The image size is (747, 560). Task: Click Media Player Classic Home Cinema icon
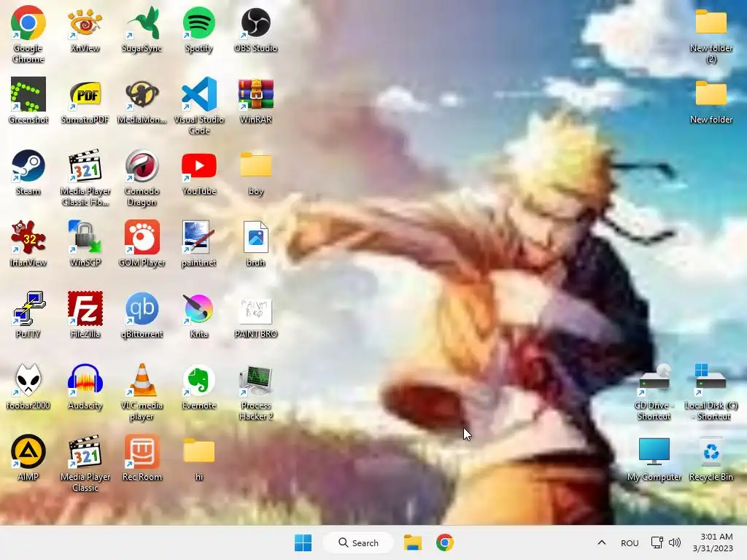point(85,166)
